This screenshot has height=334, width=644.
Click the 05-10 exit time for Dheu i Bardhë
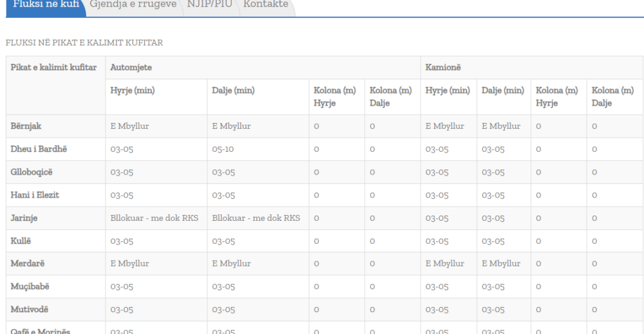click(223, 149)
